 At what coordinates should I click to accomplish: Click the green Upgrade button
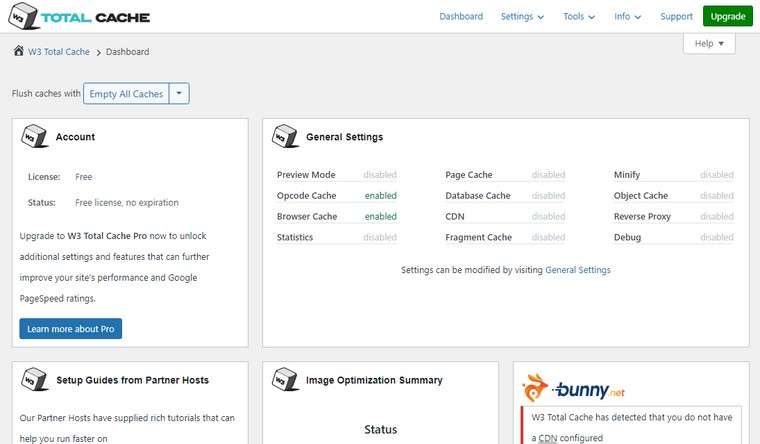pos(728,16)
